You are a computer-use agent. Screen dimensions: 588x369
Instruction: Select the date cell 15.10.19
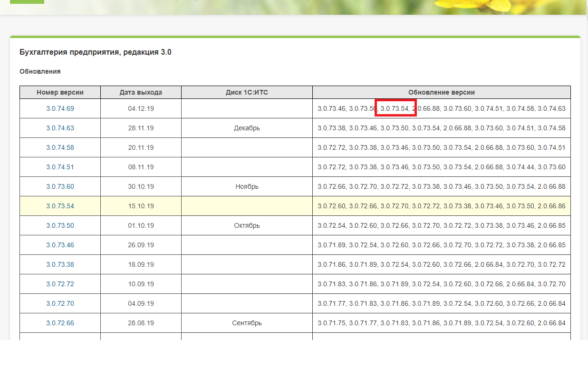click(x=141, y=206)
